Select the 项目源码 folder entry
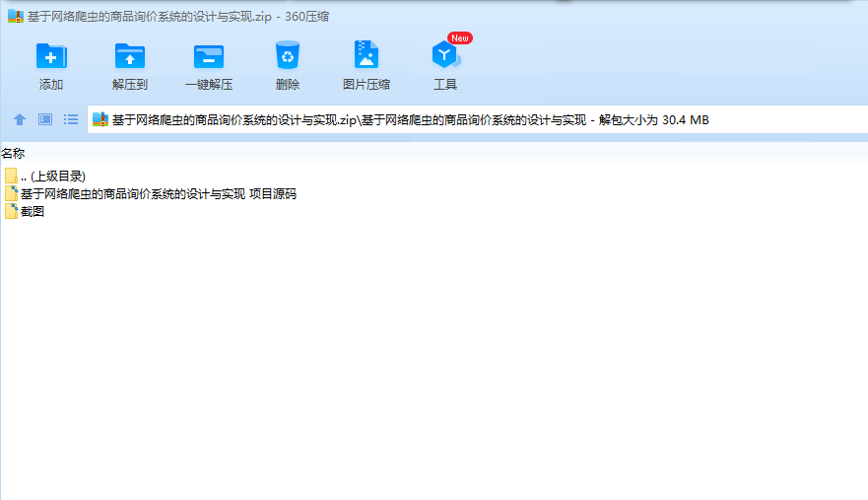 150,194
